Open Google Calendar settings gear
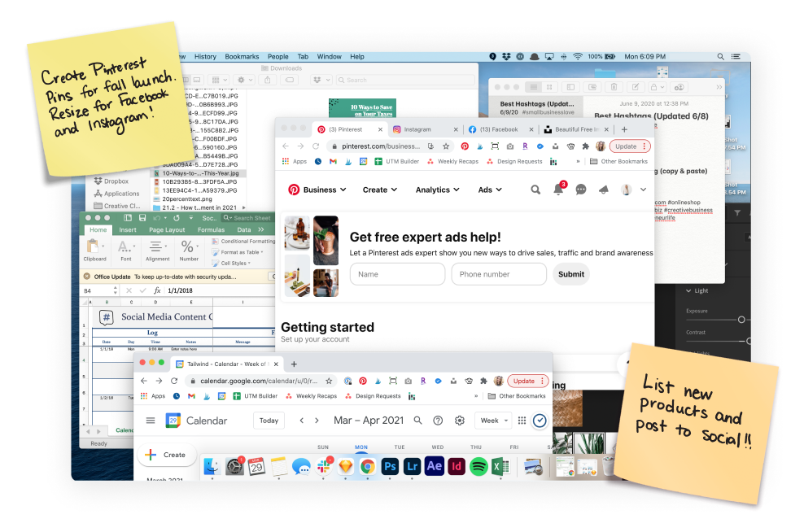This screenshot has width=804, height=532. tap(460, 421)
